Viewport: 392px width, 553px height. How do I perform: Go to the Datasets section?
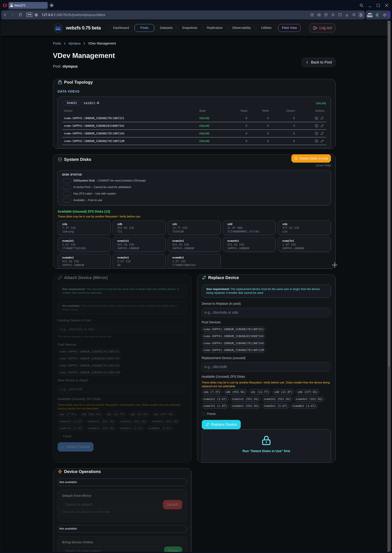click(x=166, y=28)
